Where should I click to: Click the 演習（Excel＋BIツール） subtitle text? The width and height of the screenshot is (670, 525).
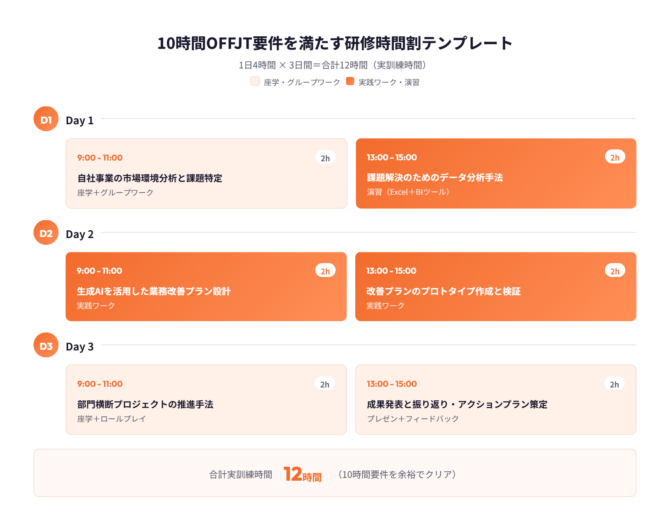pyautogui.click(x=407, y=192)
